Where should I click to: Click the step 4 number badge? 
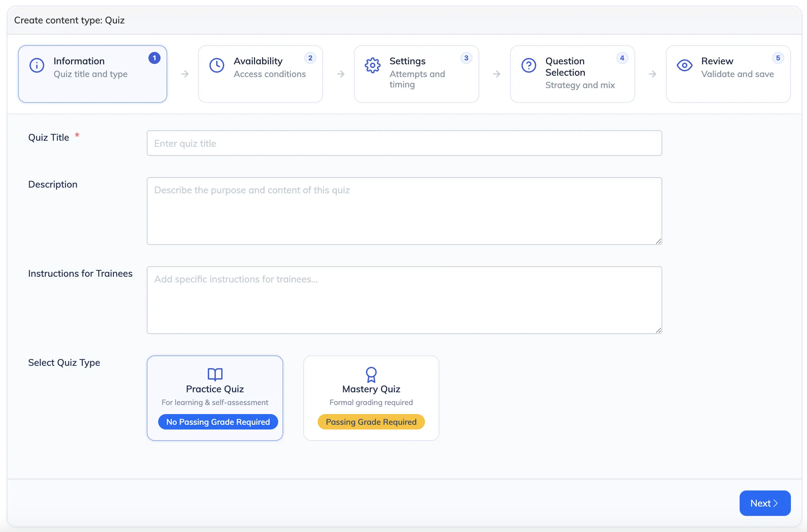click(x=622, y=58)
